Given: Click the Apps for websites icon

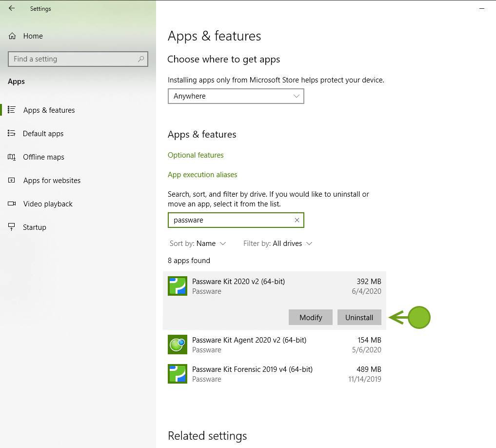Looking at the screenshot, I should 11,180.
